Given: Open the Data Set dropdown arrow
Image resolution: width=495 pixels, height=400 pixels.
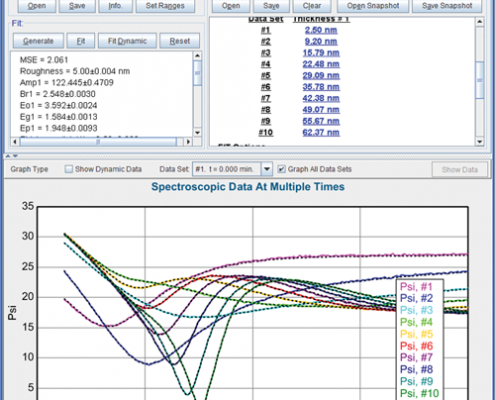Looking at the screenshot, I should pos(267,169).
